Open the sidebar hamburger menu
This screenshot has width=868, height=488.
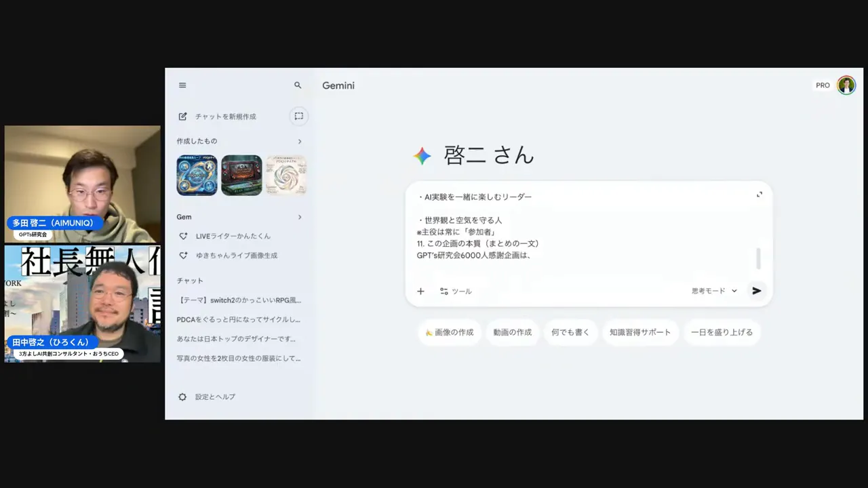[x=182, y=85]
